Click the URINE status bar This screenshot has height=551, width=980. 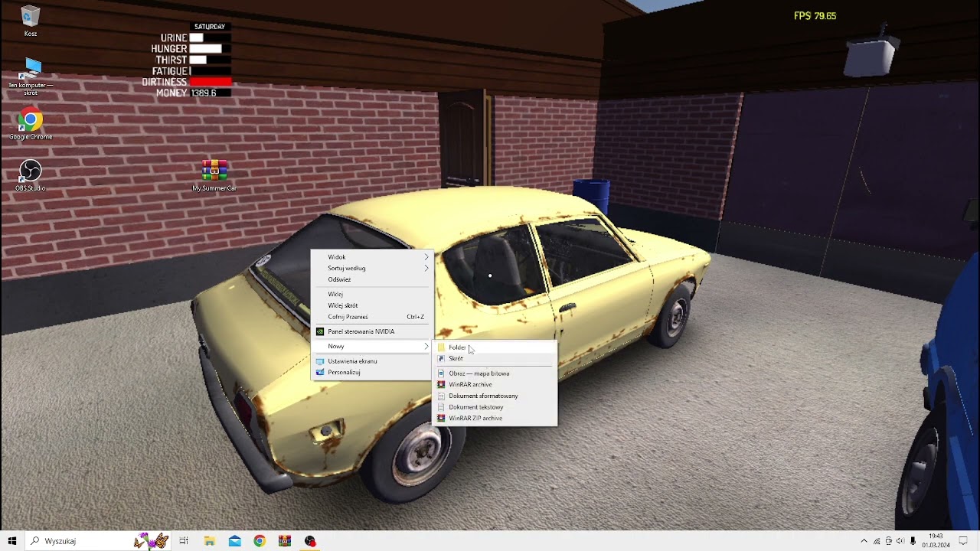211,37
